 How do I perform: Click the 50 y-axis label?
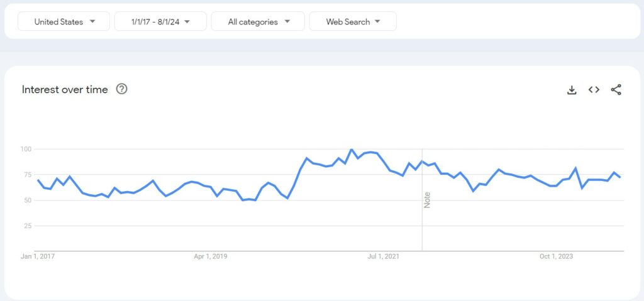28,200
